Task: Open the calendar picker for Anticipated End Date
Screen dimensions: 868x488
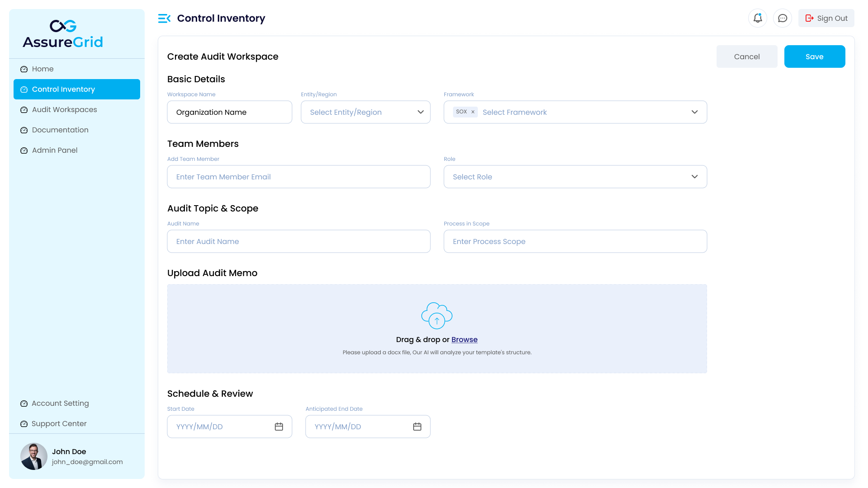Action: coord(417,426)
